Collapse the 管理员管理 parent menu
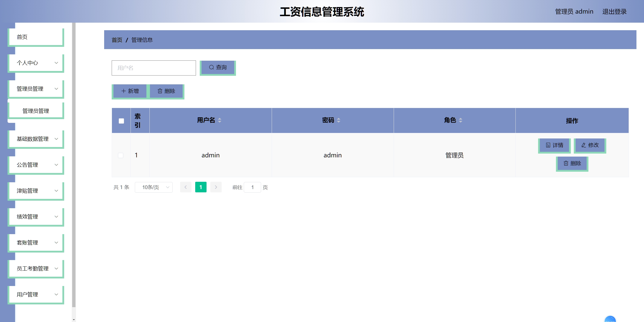Viewport: 644px width, 322px height. [36, 89]
